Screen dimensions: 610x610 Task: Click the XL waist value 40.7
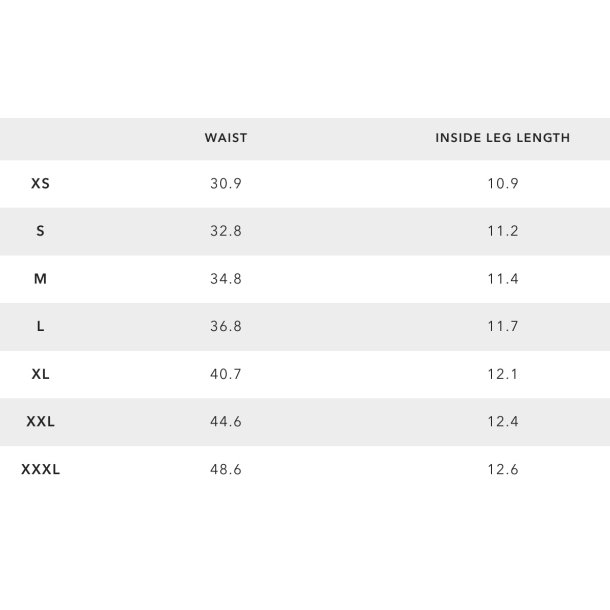[225, 374]
